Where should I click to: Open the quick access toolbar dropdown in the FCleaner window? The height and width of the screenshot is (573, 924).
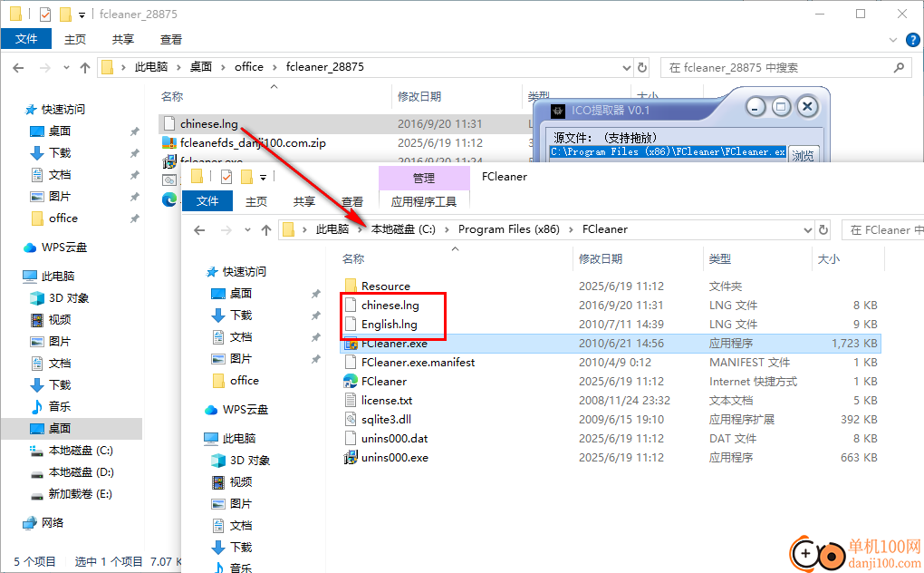pyautogui.click(x=263, y=177)
